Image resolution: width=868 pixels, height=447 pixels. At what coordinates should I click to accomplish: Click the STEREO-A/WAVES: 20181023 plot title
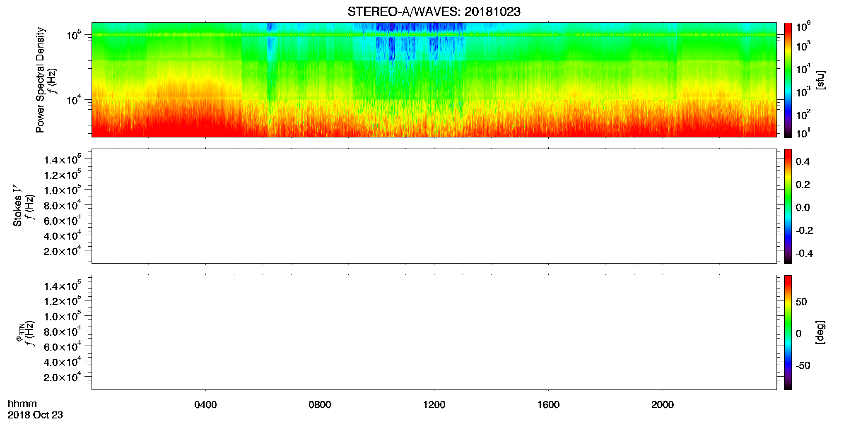(x=434, y=12)
